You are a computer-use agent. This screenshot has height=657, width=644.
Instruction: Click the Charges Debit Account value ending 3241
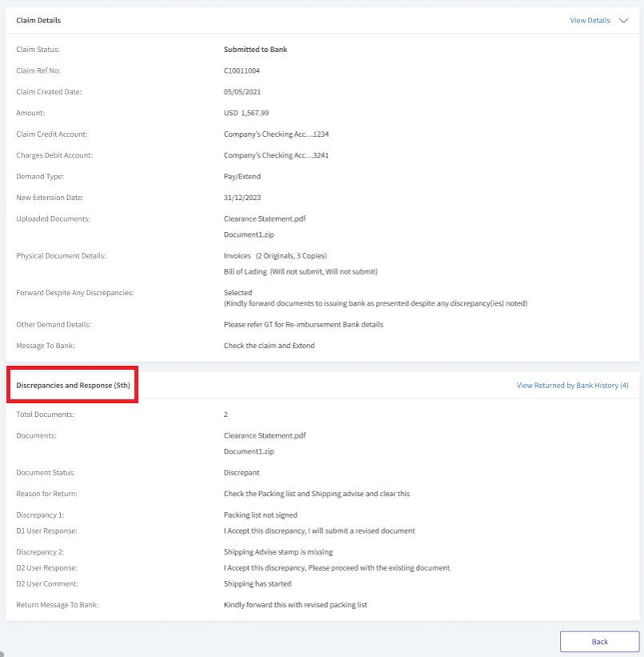tap(276, 155)
